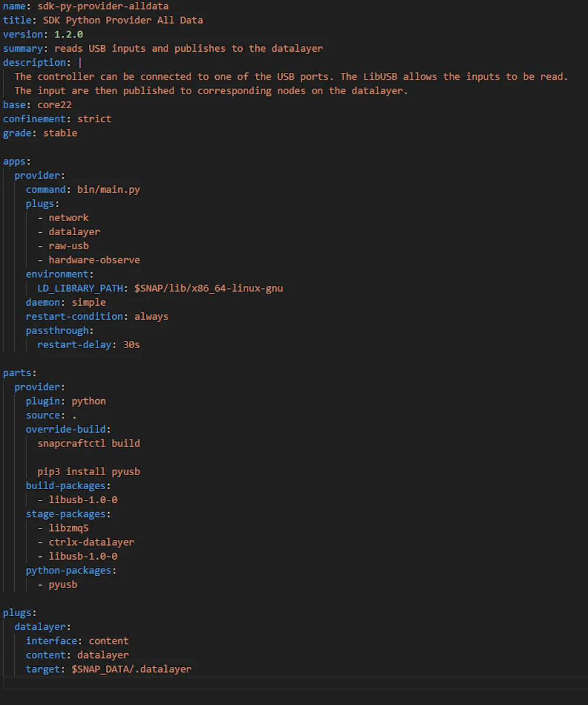Click the 'description:' key
588x705 pixels.
pyautogui.click(x=37, y=62)
